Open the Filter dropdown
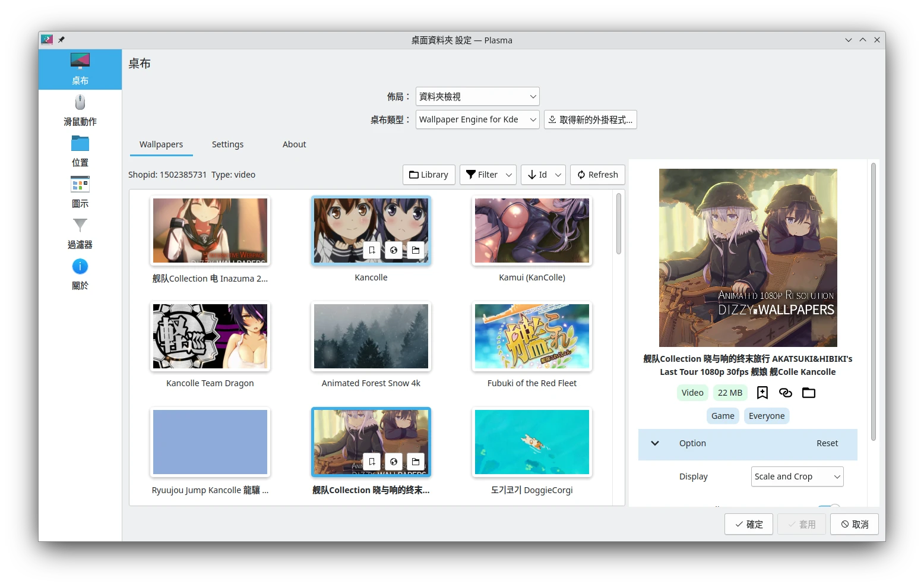Image resolution: width=924 pixels, height=587 pixels. (488, 175)
